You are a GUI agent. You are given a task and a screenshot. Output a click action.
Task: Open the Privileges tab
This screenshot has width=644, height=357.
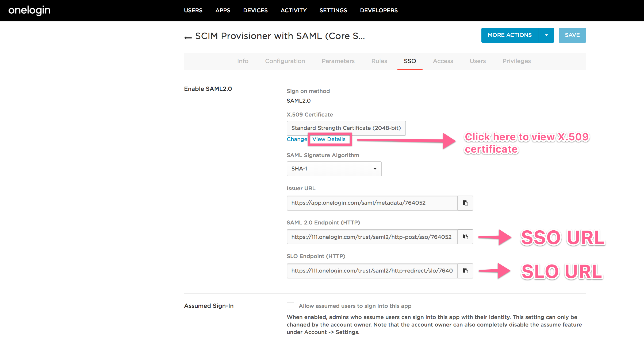click(x=516, y=61)
